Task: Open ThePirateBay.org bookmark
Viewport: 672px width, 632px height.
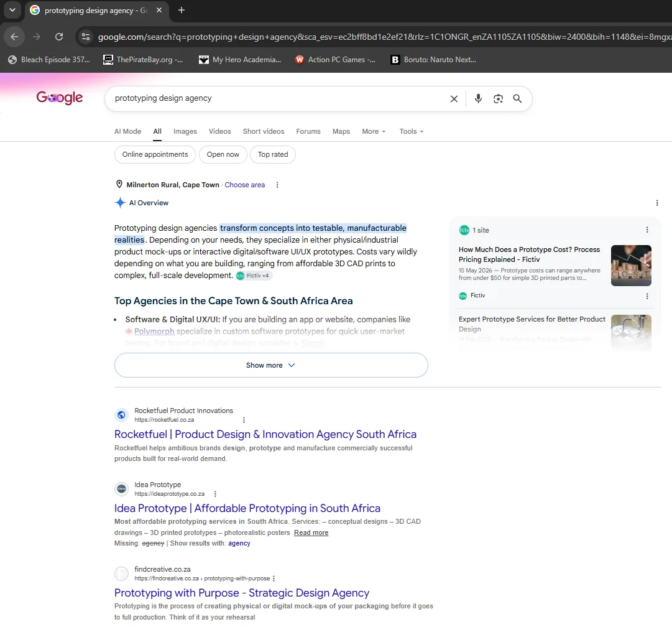Action: pyautogui.click(x=143, y=60)
